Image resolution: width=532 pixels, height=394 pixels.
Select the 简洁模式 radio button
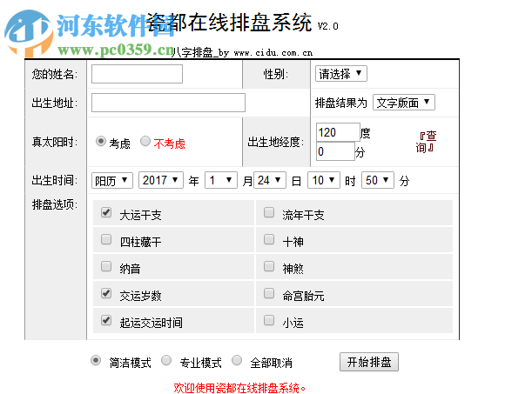click(96, 360)
